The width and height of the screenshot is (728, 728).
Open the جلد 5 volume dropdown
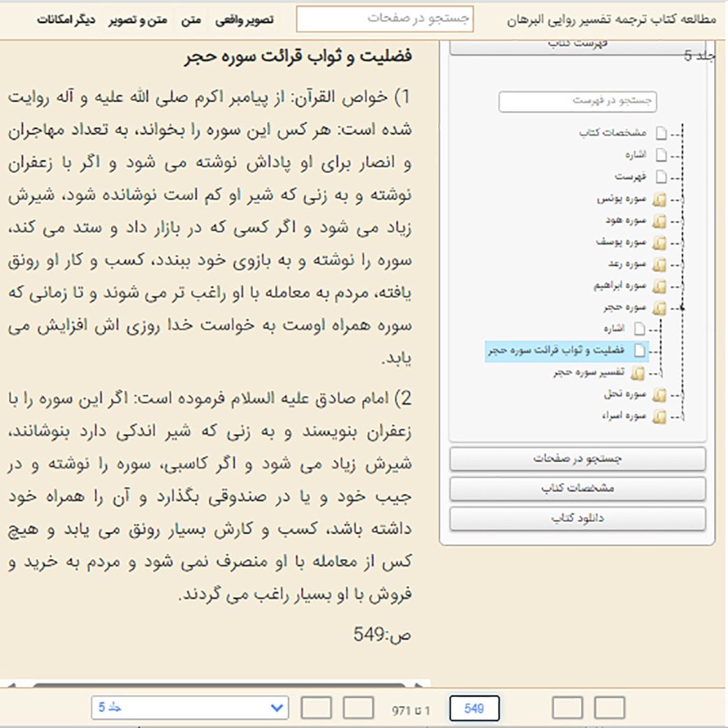pyautogui.click(x=190, y=708)
